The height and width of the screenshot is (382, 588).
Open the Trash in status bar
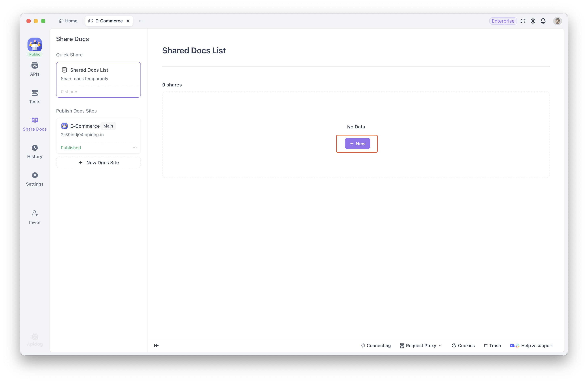coord(492,345)
